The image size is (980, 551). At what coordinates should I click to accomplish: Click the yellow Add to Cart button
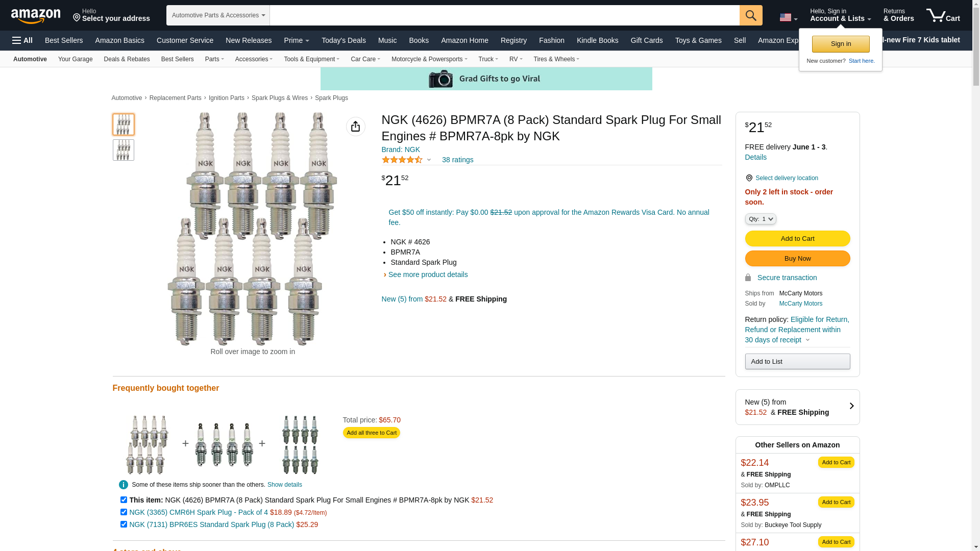point(797,239)
